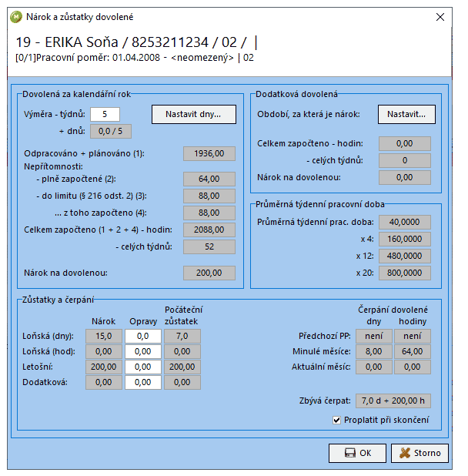
Task: Click the Loňská (dny) Nárok value 15,0
Action: point(104,336)
